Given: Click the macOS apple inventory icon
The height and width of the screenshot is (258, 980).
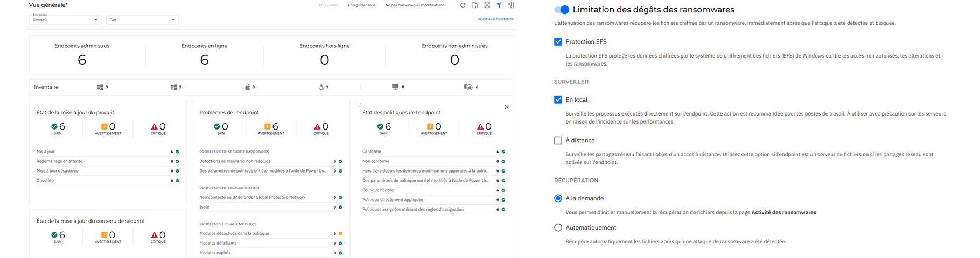Looking at the screenshot, I should (248, 87).
